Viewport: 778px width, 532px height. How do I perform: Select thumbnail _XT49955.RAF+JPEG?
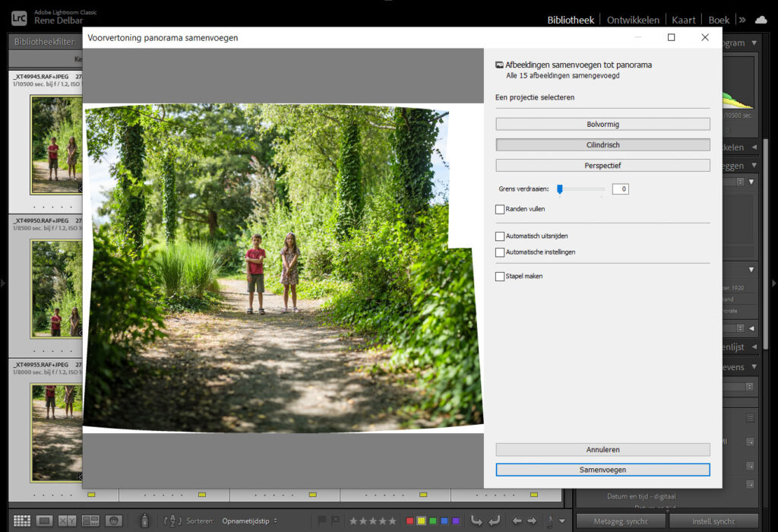click(57, 432)
